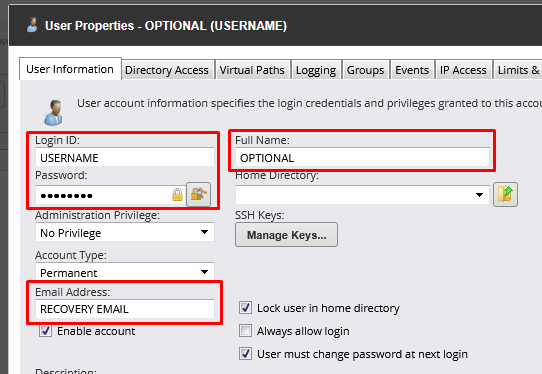Click the Manage Keys... button

(286, 235)
